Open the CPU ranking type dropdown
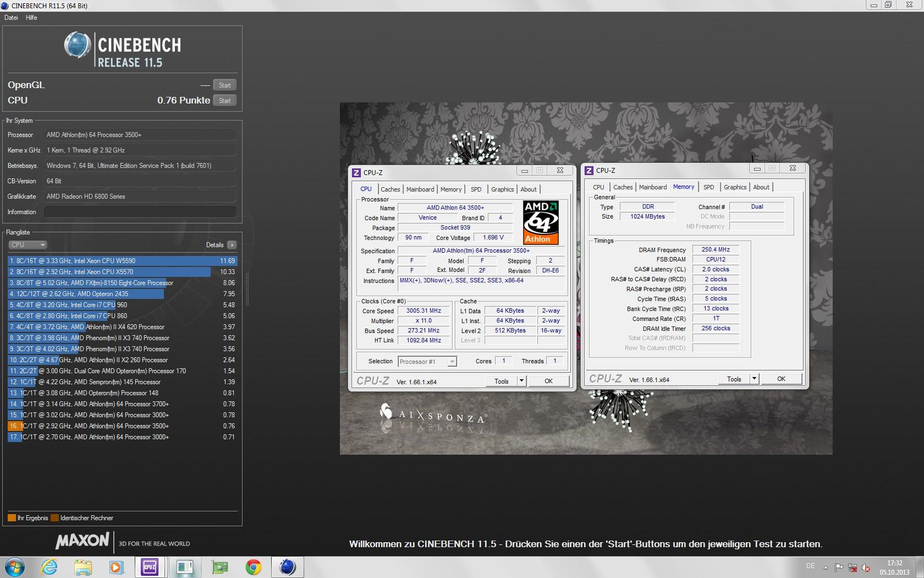Viewport: 924px width, 578px height. pos(28,245)
